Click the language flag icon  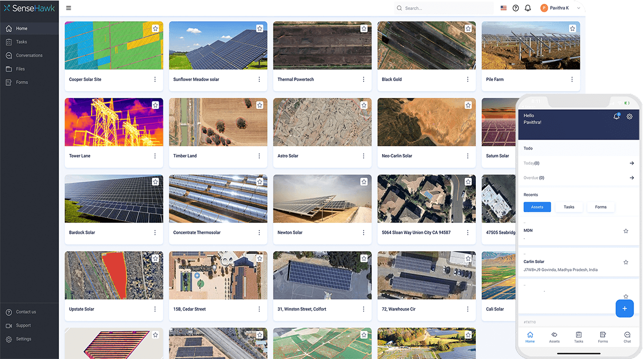(x=503, y=8)
